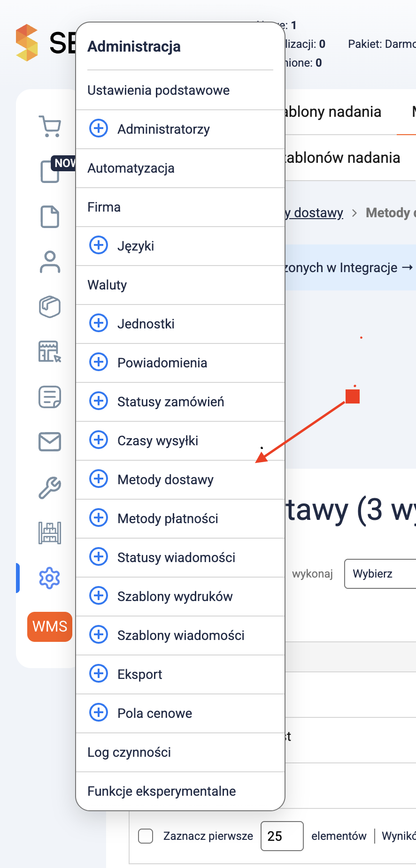Follow the dostawy breadcrumb link
This screenshot has width=416, height=868.
click(314, 213)
